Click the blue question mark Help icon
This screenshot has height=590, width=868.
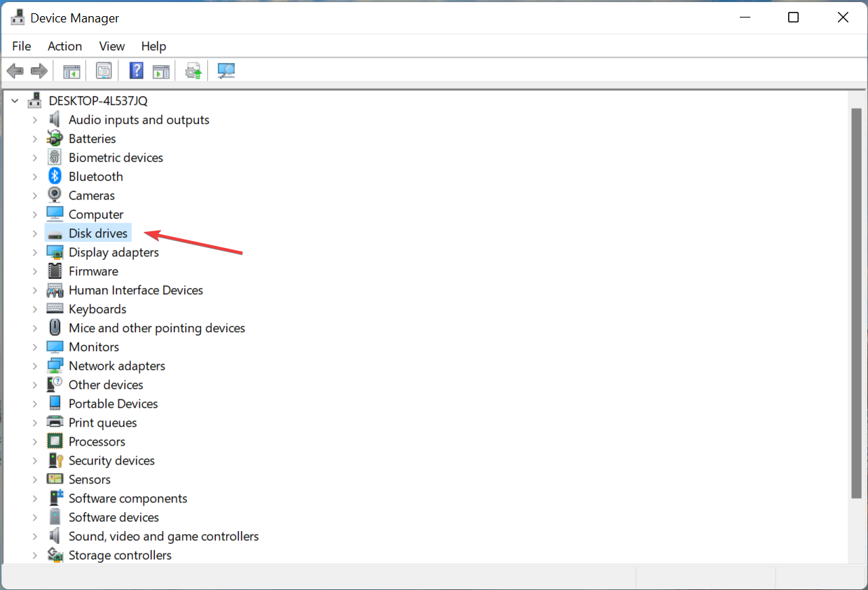(137, 71)
